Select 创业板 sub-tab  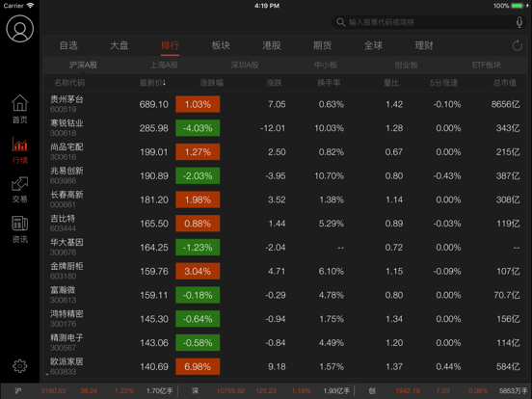click(406, 65)
